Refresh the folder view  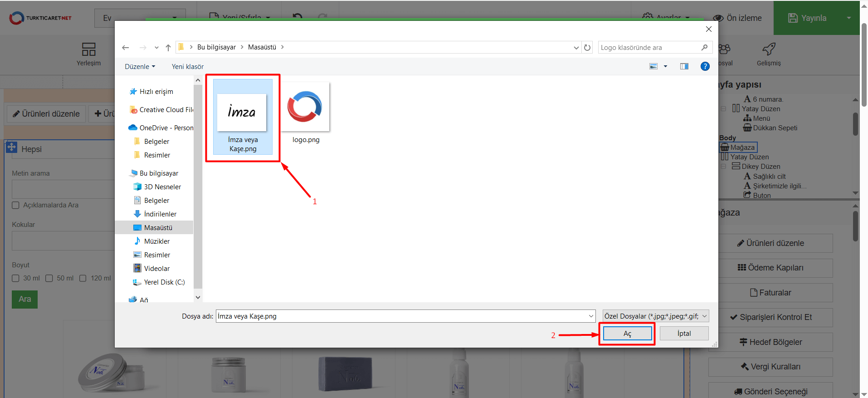(x=587, y=48)
